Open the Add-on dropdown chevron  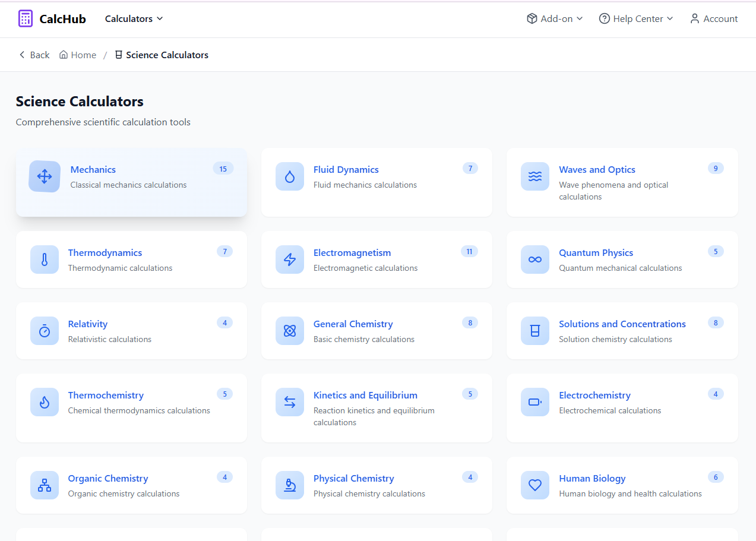pos(580,18)
